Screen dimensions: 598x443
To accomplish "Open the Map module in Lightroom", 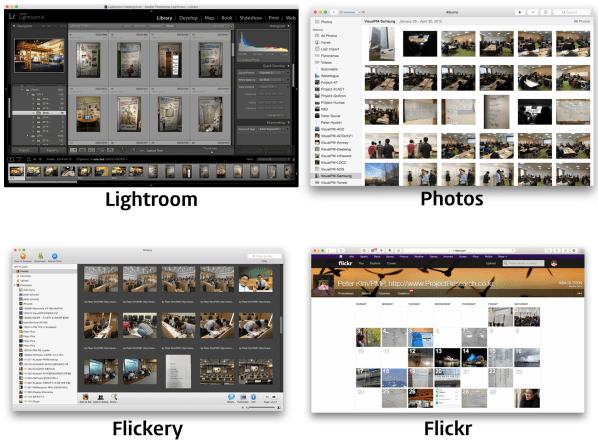I will pos(209,18).
